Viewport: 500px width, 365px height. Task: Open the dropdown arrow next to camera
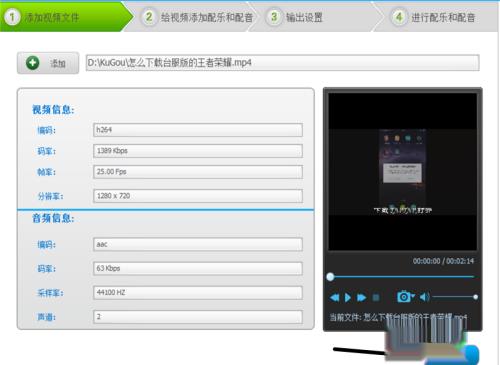coord(413,296)
